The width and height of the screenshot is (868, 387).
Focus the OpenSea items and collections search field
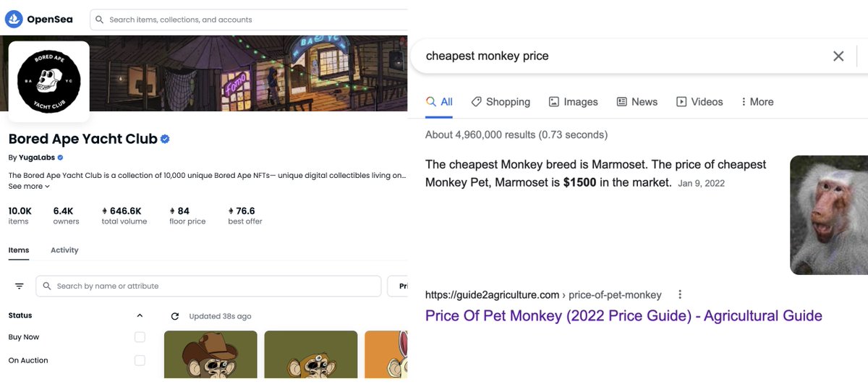click(248, 20)
